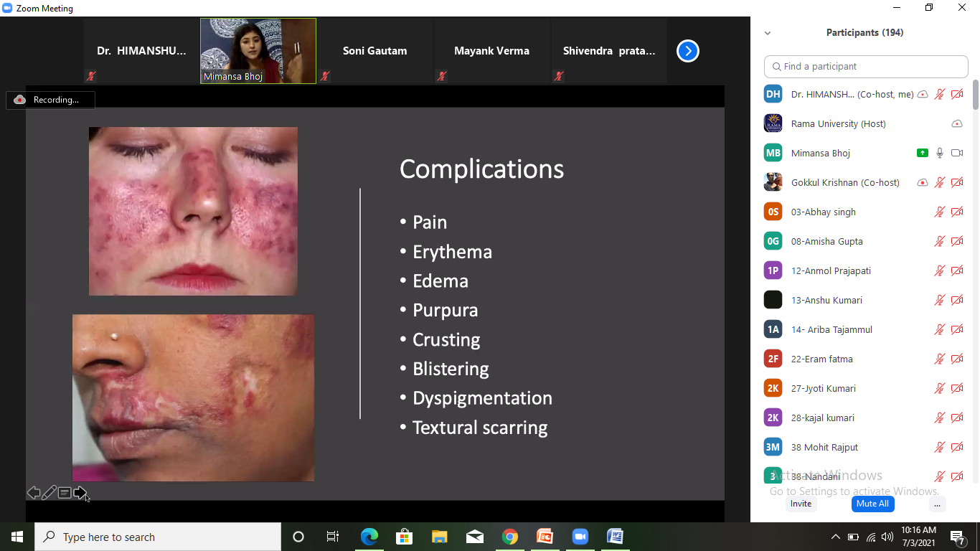Open PowerPoint from taskbar
Viewport: 980px width, 551px height.
[x=545, y=537]
